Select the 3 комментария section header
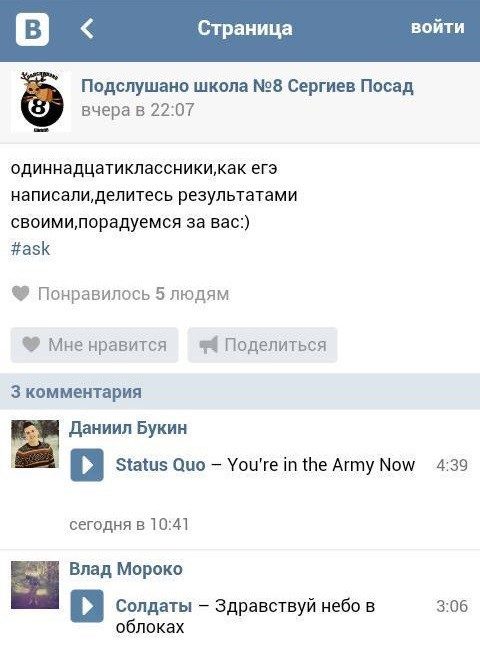The width and height of the screenshot is (480, 646). (x=240, y=391)
